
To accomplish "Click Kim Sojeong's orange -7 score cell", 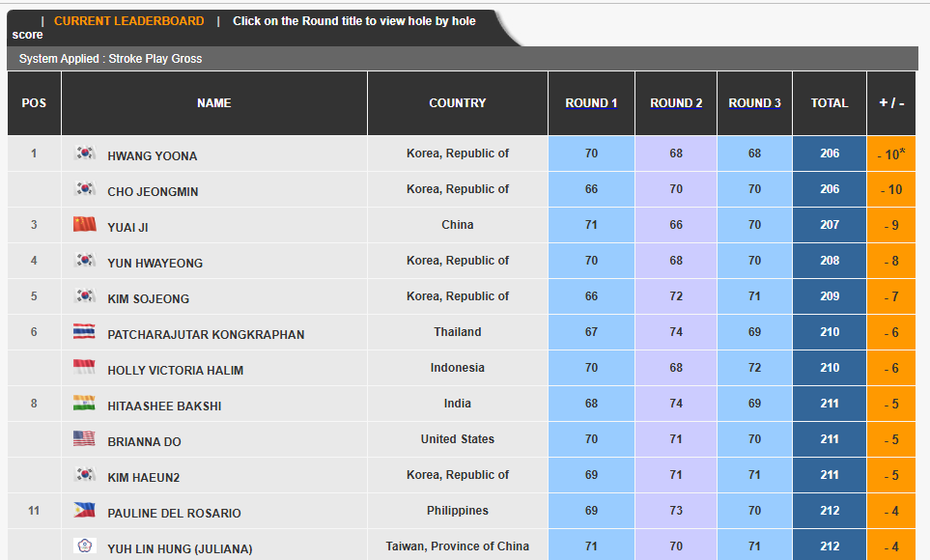I will pos(889,297).
